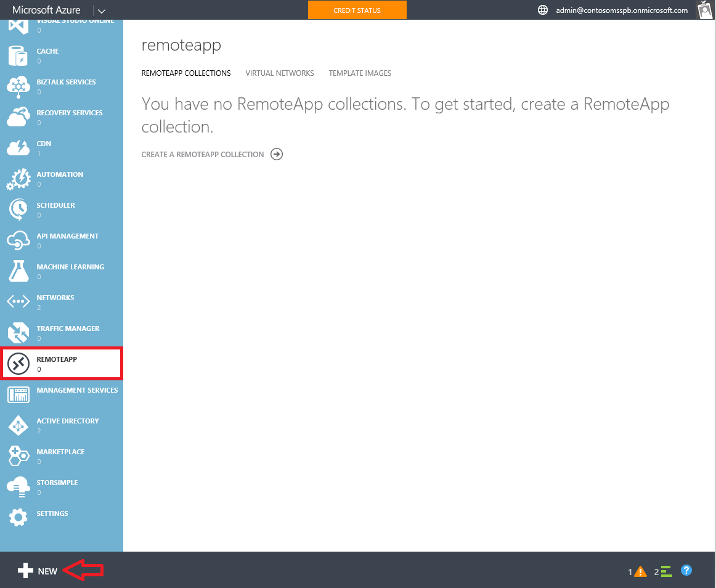Click the remoteapp page heading
The width and height of the screenshot is (716, 588).
pyautogui.click(x=181, y=45)
